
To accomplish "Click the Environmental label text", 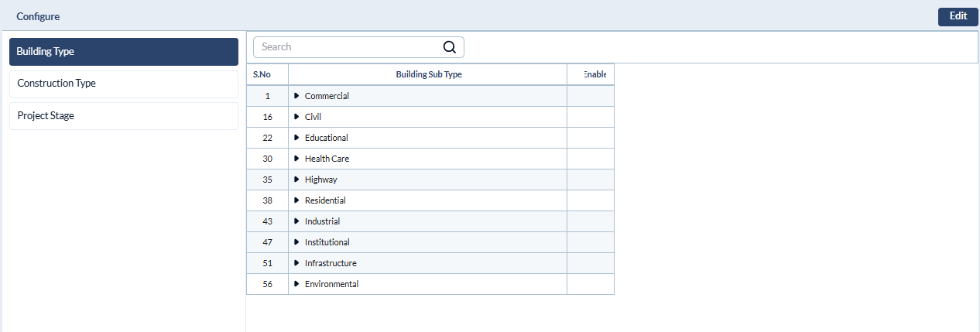I will pyautogui.click(x=331, y=284).
